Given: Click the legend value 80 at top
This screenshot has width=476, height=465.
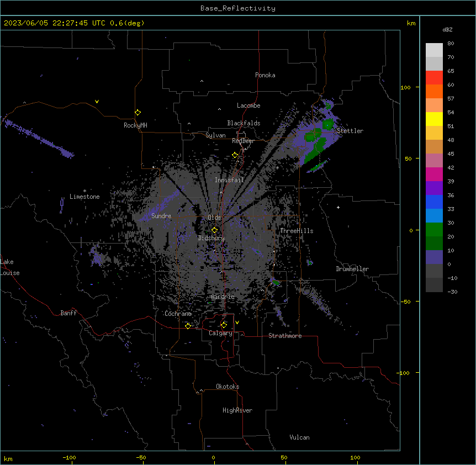Looking at the screenshot, I should pos(451,44).
